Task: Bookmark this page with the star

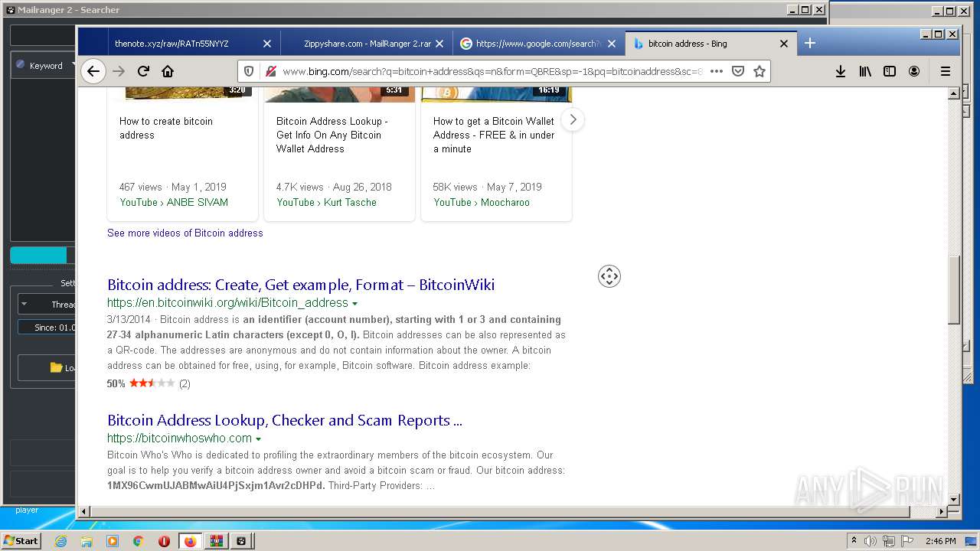Action: 759,71
